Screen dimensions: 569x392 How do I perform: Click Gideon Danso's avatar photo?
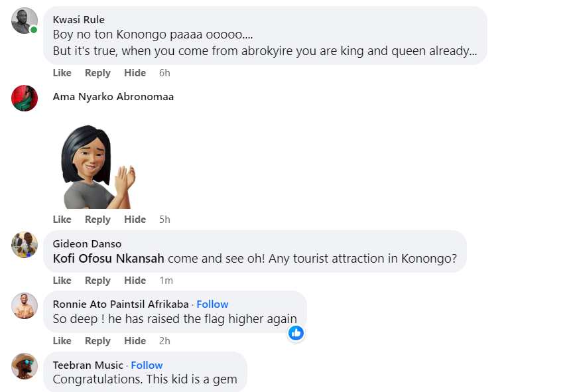click(x=25, y=245)
